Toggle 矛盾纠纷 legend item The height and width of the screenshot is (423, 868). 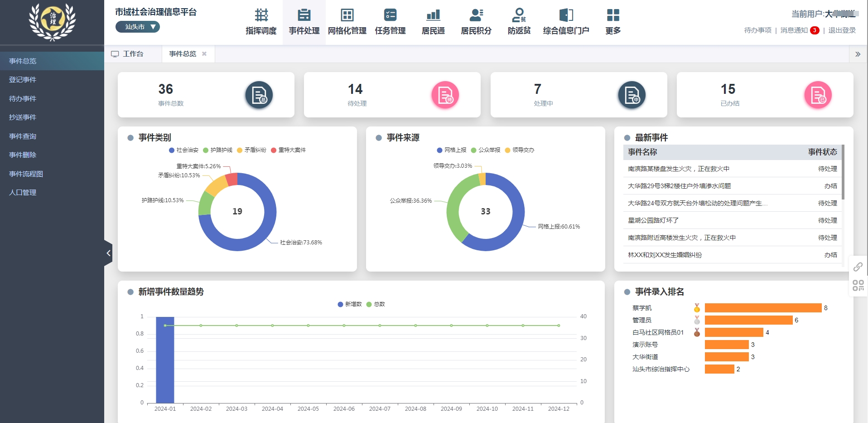[x=251, y=150]
